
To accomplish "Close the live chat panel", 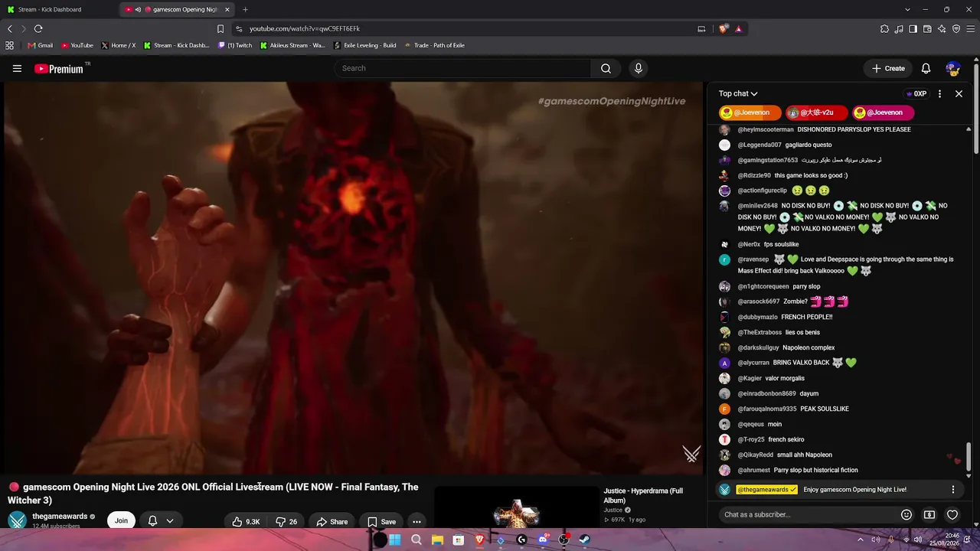I will [x=959, y=93].
